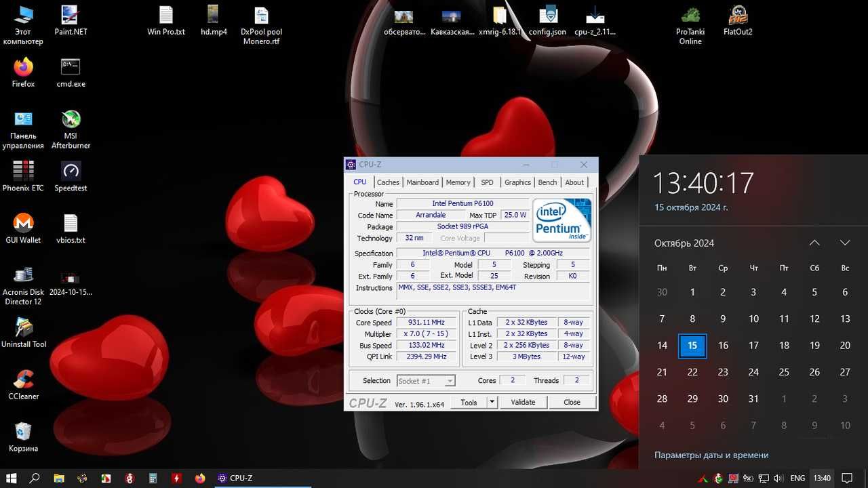Click the network tray icon

[x=763, y=479]
